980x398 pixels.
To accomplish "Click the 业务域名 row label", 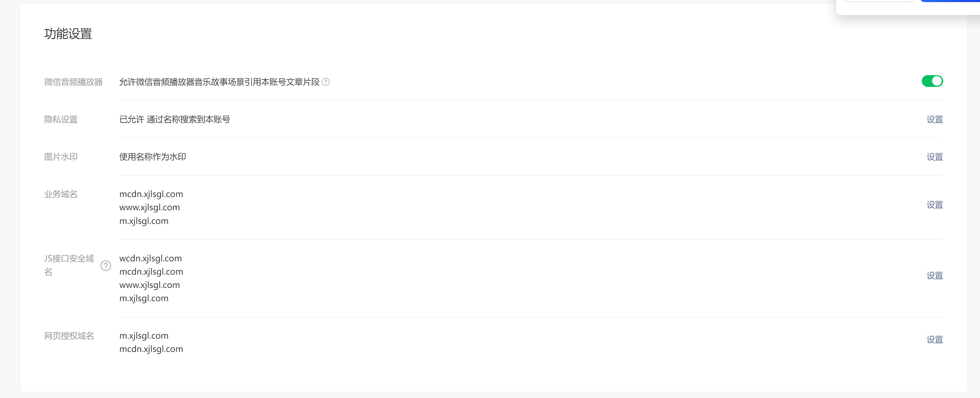I will [61, 194].
